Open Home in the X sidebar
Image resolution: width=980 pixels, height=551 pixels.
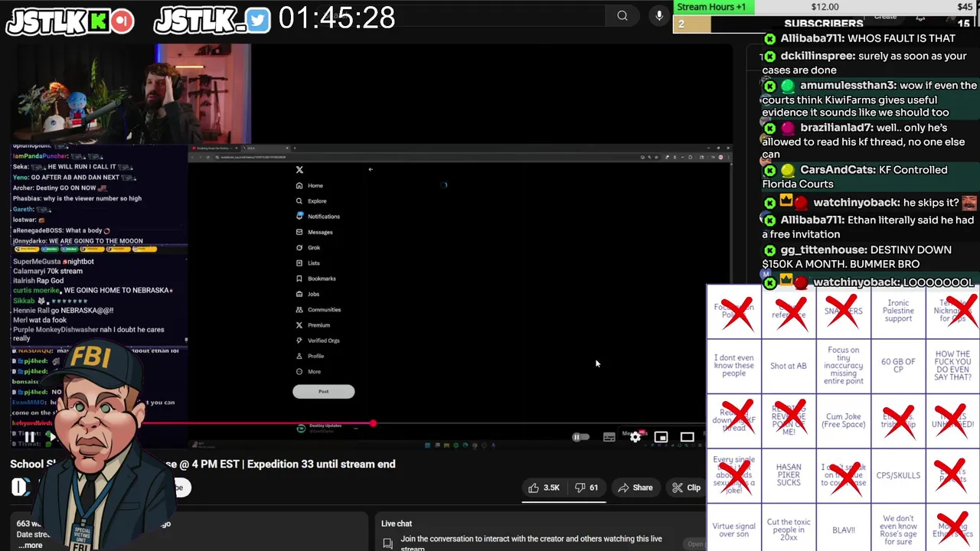coord(309,186)
